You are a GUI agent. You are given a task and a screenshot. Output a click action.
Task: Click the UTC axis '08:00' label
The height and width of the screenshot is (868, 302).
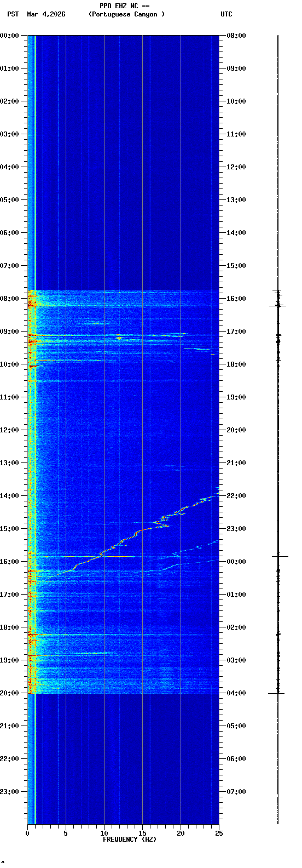click(x=236, y=36)
